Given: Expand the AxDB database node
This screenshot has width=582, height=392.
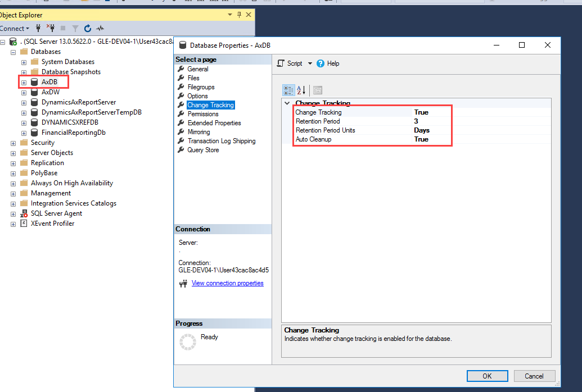Looking at the screenshot, I should [x=24, y=83].
